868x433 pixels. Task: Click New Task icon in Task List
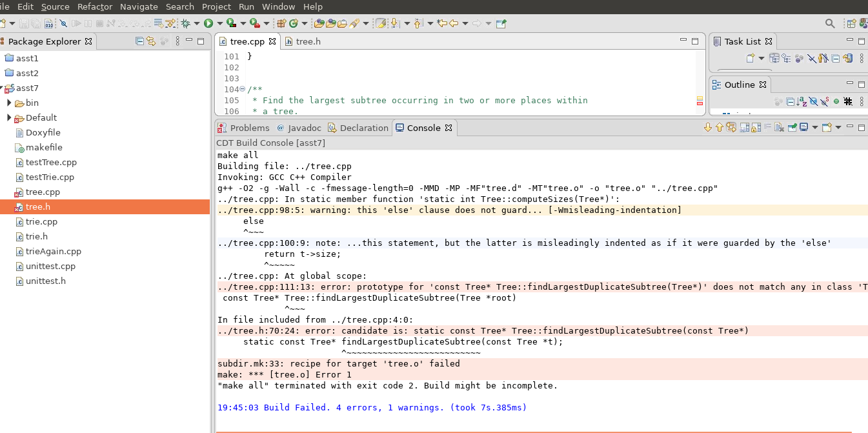click(751, 58)
